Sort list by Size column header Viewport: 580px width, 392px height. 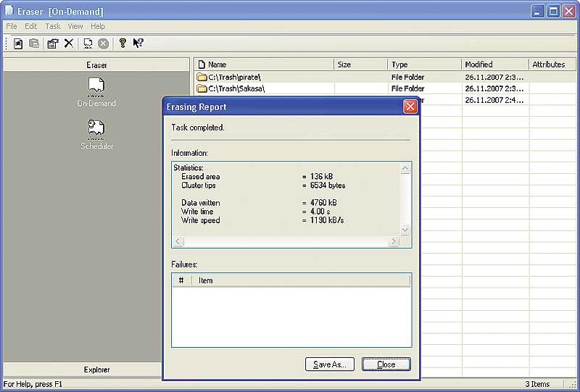click(x=360, y=64)
